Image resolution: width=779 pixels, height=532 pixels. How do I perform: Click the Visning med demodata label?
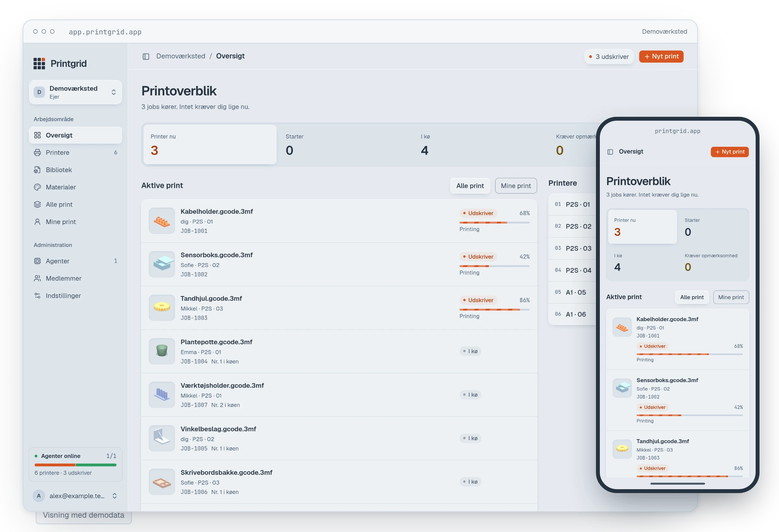tap(83, 515)
